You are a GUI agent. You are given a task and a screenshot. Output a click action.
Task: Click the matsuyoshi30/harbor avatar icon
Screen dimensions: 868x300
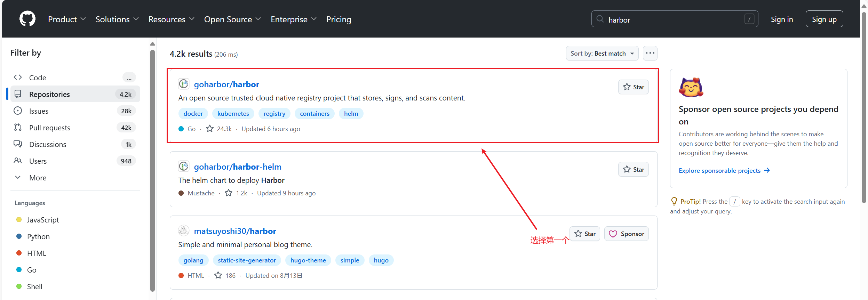pyautogui.click(x=184, y=230)
